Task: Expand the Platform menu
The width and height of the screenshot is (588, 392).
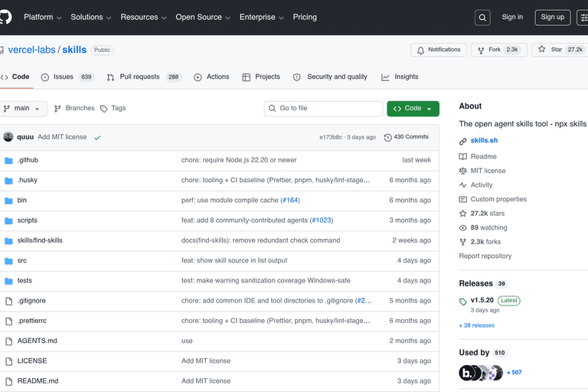Action: pos(42,18)
